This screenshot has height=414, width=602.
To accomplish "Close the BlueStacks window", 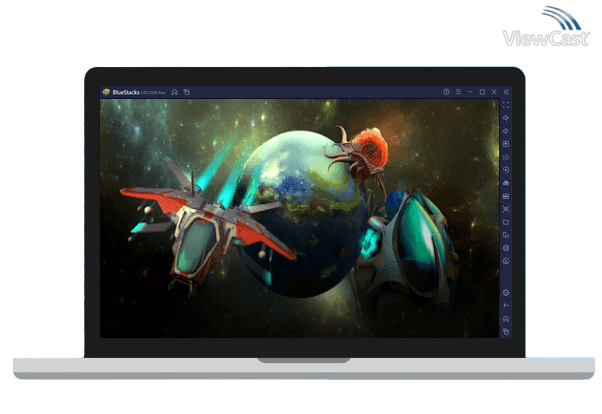I will tap(493, 92).
